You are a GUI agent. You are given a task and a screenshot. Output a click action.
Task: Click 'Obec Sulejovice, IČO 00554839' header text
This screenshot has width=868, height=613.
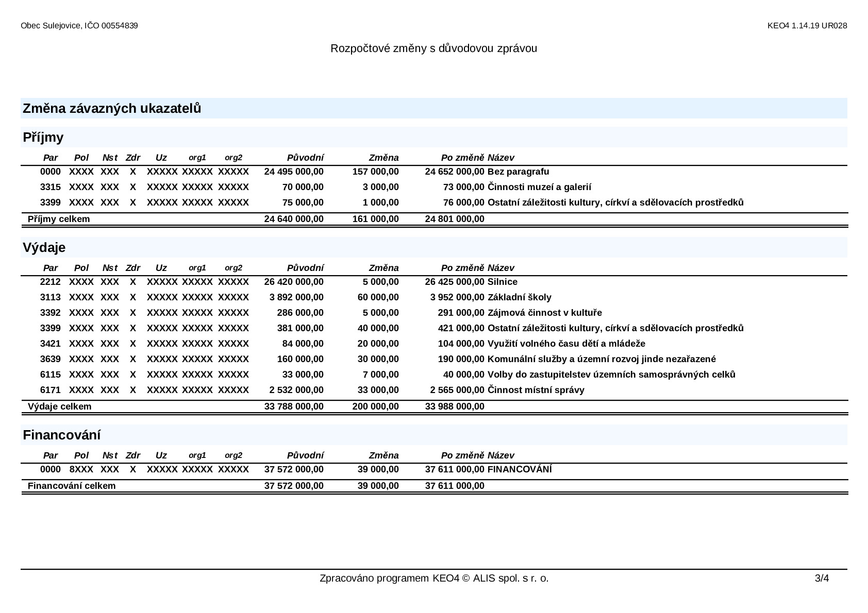coord(79,26)
